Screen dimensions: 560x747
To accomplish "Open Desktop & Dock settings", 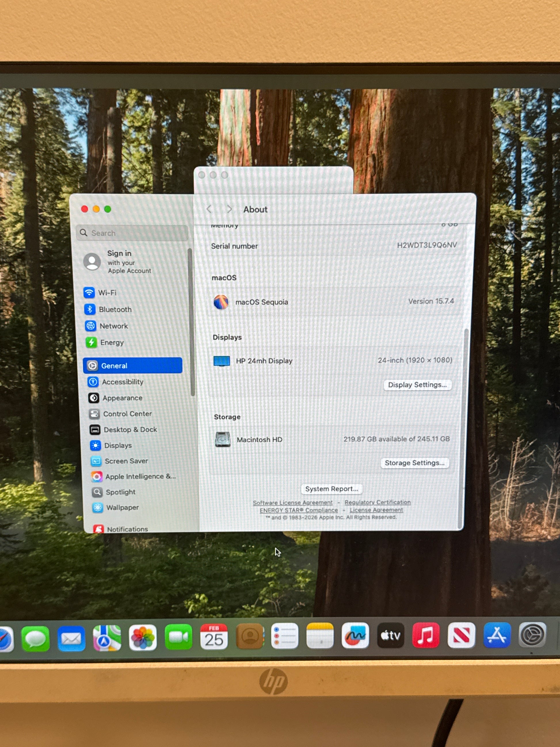I will (130, 429).
